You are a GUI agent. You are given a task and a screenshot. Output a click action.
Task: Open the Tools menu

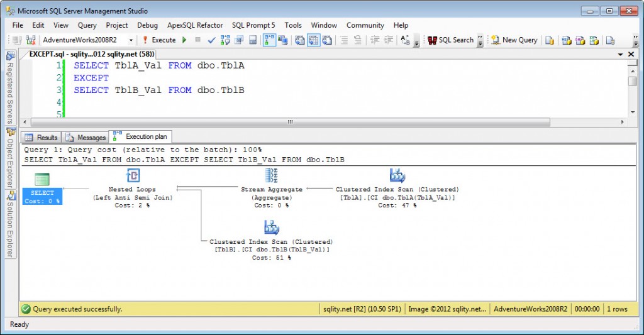[x=293, y=25]
